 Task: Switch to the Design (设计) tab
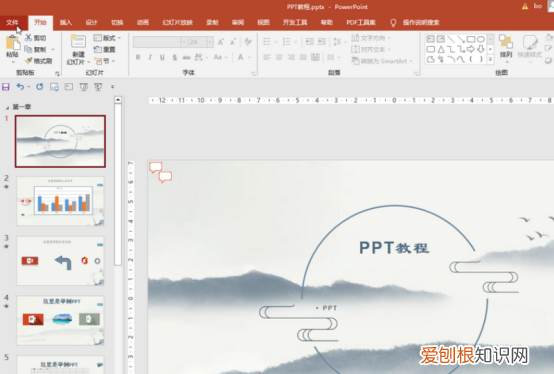[x=91, y=23]
